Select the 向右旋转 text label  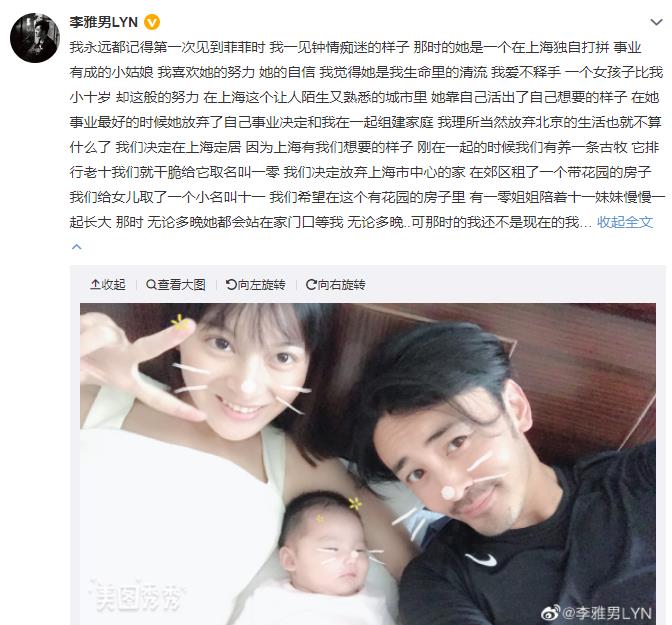(x=341, y=284)
